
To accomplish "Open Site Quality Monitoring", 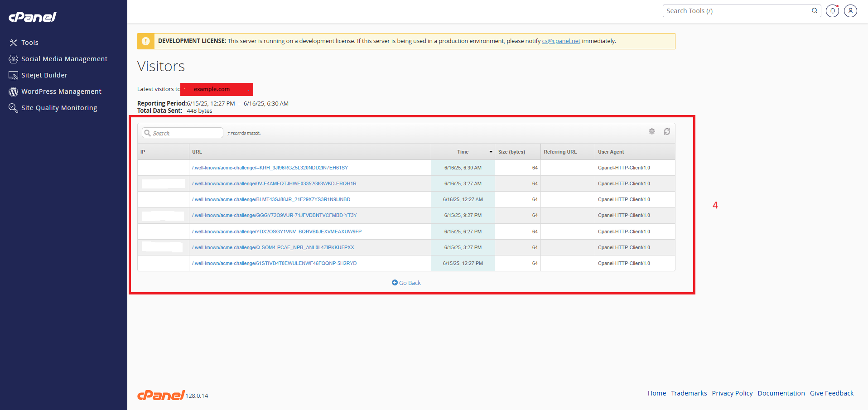I will click(x=59, y=108).
